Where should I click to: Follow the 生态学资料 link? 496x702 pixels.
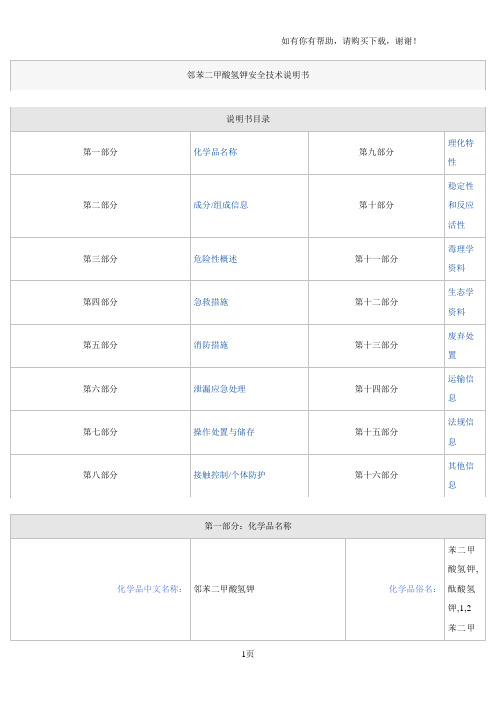tap(461, 302)
